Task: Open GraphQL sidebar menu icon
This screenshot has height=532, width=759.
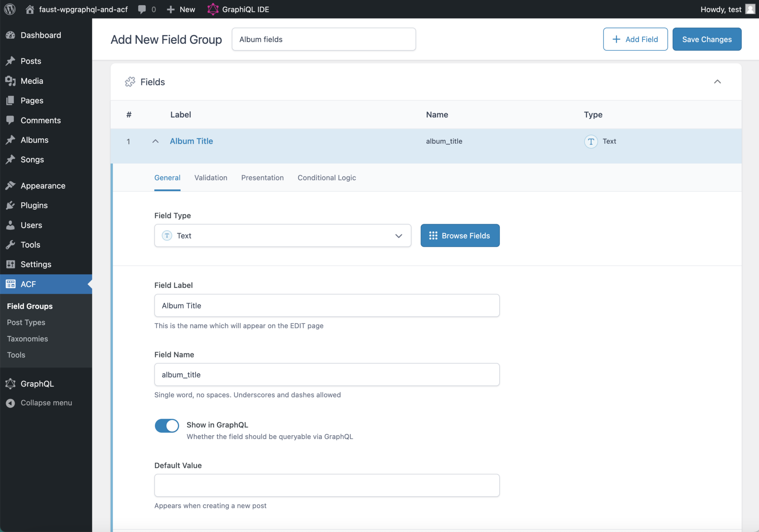Action: (10, 384)
